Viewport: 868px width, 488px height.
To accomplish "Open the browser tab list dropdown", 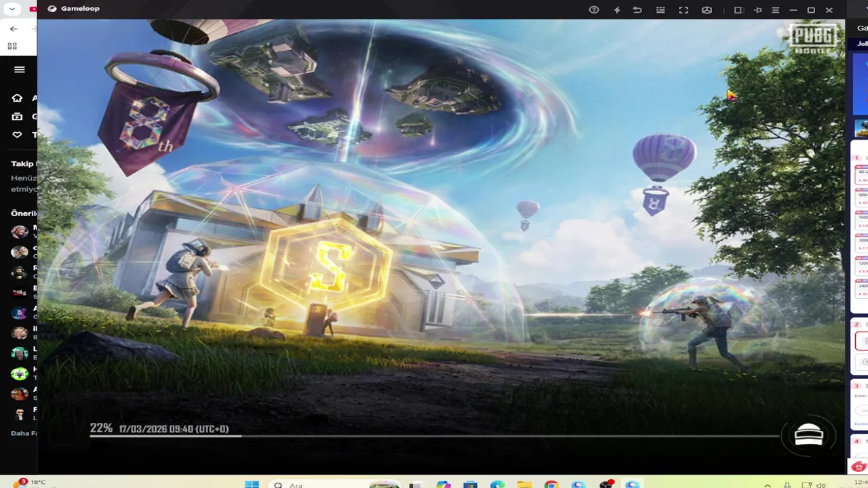I will (12, 9).
